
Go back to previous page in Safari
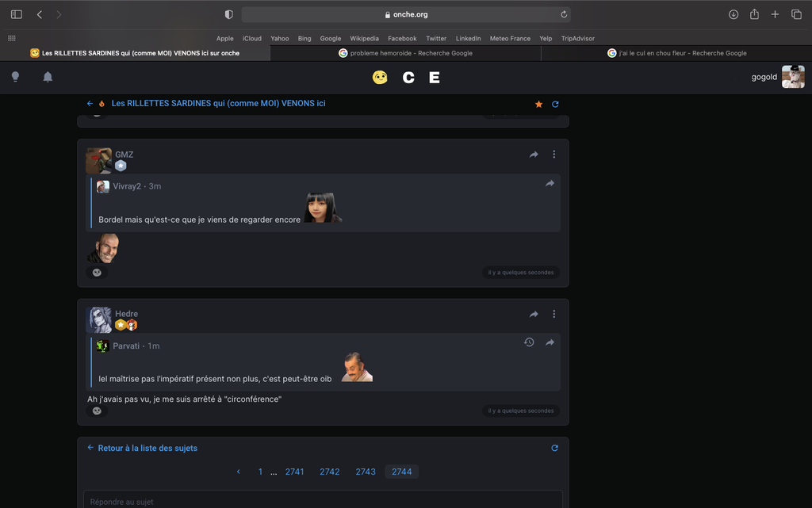tap(40, 14)
